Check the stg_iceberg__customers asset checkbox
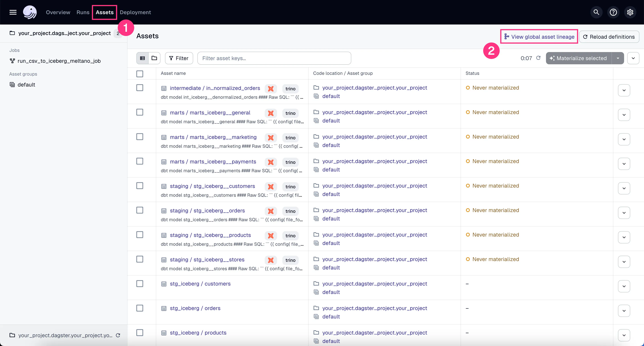The image size is (644, 346). pyautogui.click(x=140, y=186)
